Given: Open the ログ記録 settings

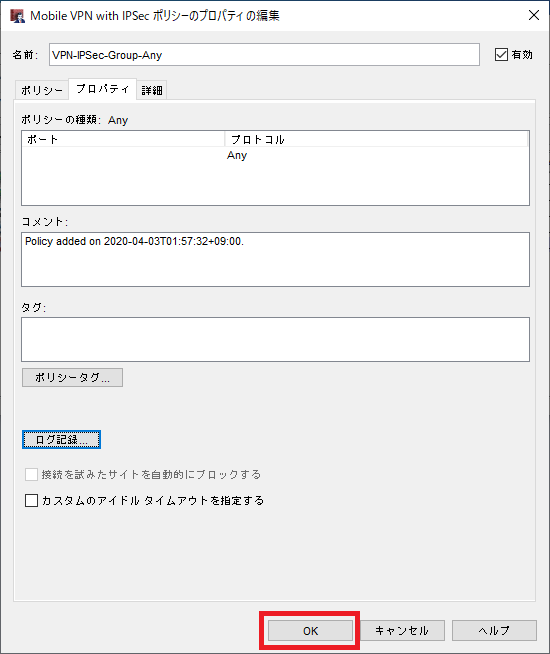Looking at the screenshot, I should 61,440.
